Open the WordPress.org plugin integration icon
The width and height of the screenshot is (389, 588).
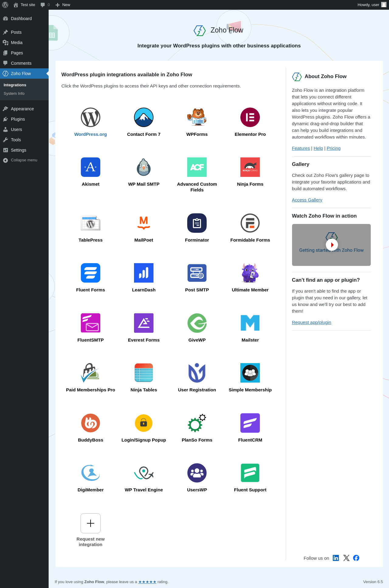pyautogui.click(x=91, y=117)
